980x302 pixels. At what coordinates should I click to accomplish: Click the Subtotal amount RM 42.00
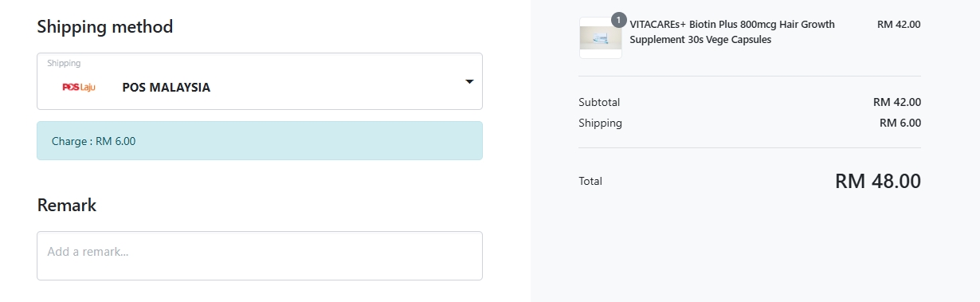(x=897, y=102)
